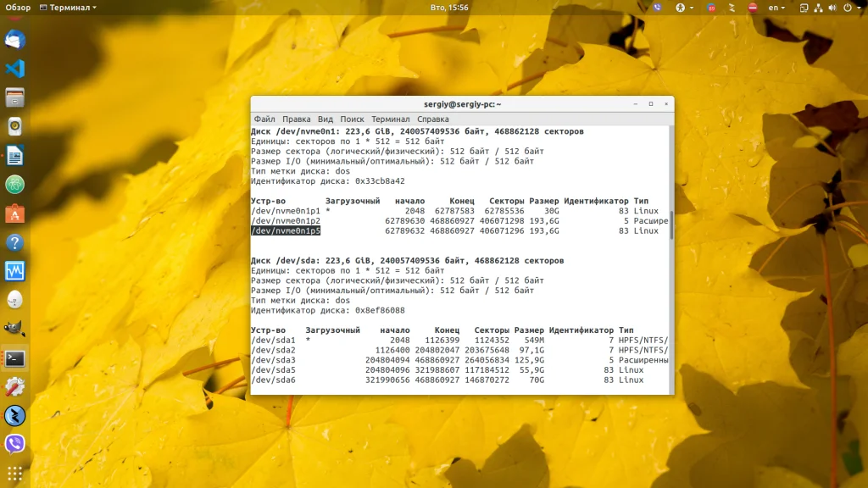Click the 'Диск /dev/nvme0n1' header line
Image resolution: width=868 pixels, height=488 pixels.
pyautogui.click(x=417, y=131)
